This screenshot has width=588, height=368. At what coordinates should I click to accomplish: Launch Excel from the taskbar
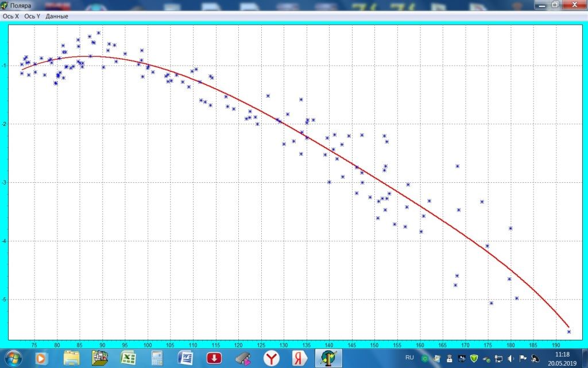pos(127,358)
